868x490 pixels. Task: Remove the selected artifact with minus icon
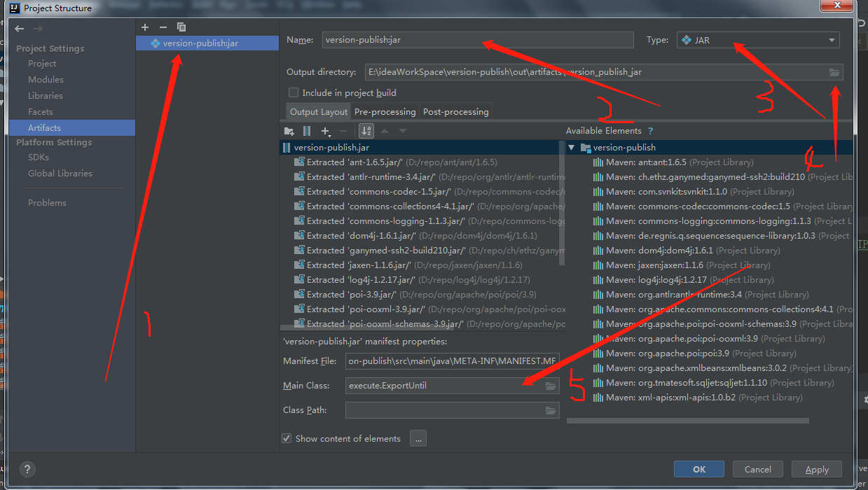coord(163,27)
